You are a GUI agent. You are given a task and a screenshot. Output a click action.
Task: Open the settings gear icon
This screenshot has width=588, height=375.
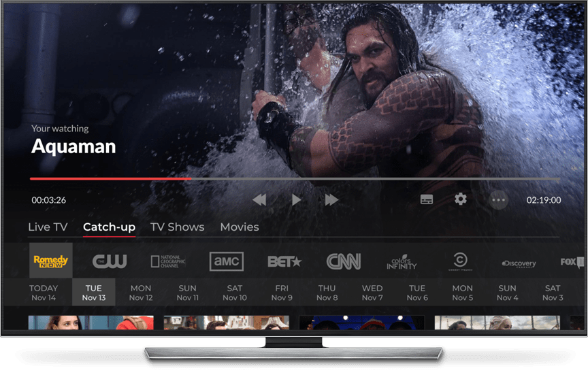tap(461, 199)
